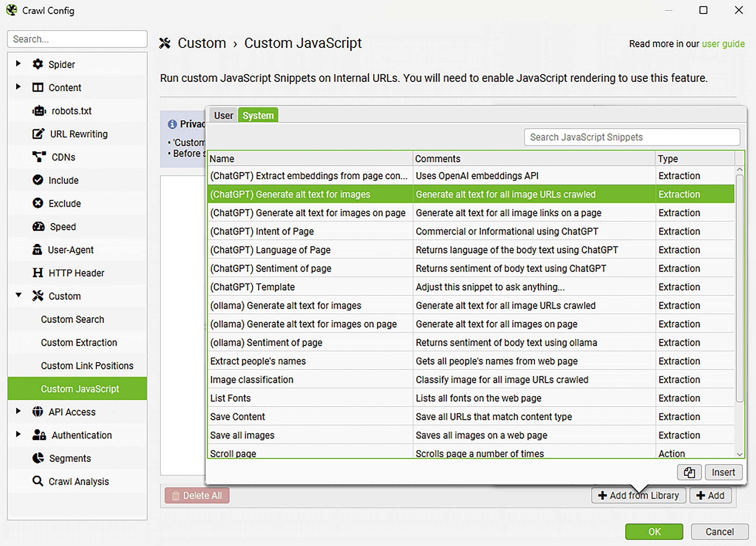The width and height of the screenshot is (756, 546).
Task: Sort by the Name column header
Action: coord(310,159)
